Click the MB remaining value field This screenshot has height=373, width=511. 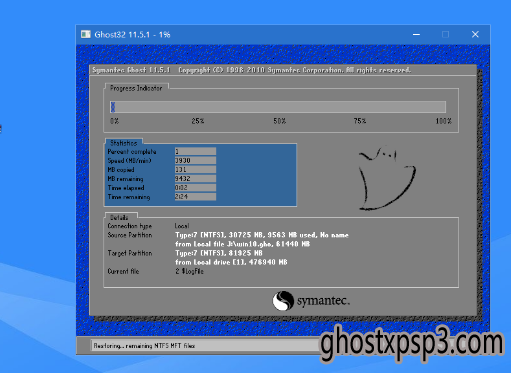[195, 179]
